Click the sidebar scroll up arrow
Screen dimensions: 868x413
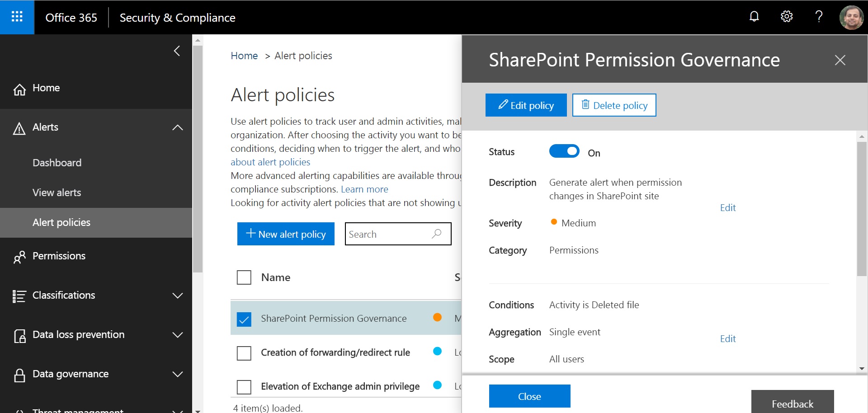pyautogui.click(x=198, y=40)
